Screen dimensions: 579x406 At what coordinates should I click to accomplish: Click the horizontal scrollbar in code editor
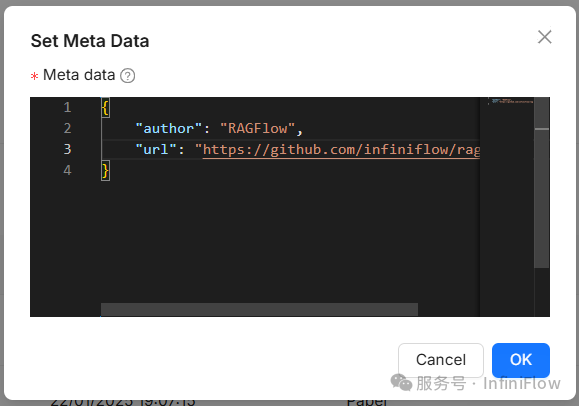click(259, 310)
